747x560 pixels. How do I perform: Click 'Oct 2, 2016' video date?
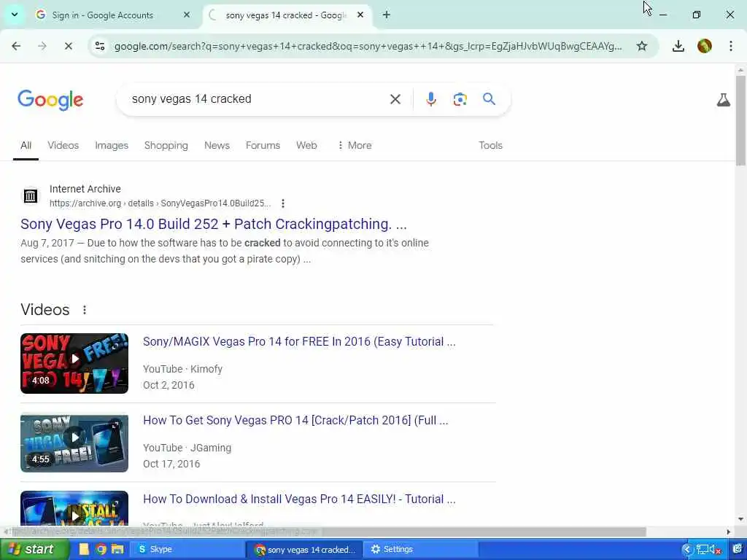click(169, 385)
